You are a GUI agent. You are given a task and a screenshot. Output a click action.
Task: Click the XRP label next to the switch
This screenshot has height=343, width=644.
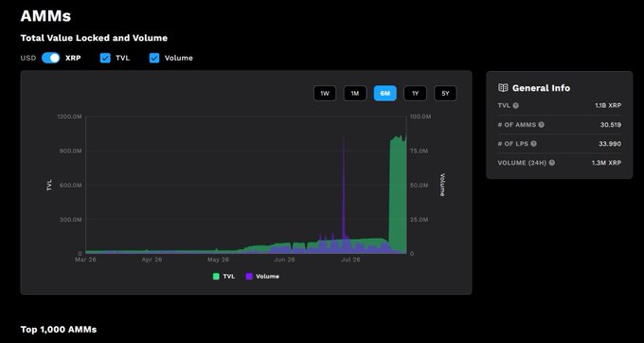pyautogui.click(x=73, y=58)
